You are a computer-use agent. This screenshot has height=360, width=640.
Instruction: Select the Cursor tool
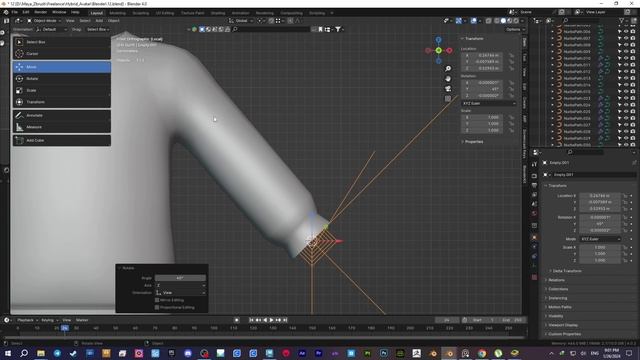(x=62, y=54)
